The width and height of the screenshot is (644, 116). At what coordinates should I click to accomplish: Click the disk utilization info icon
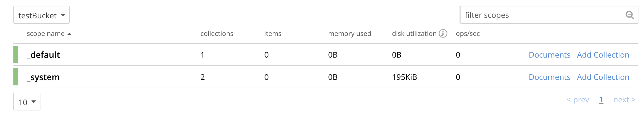point(443,34)
